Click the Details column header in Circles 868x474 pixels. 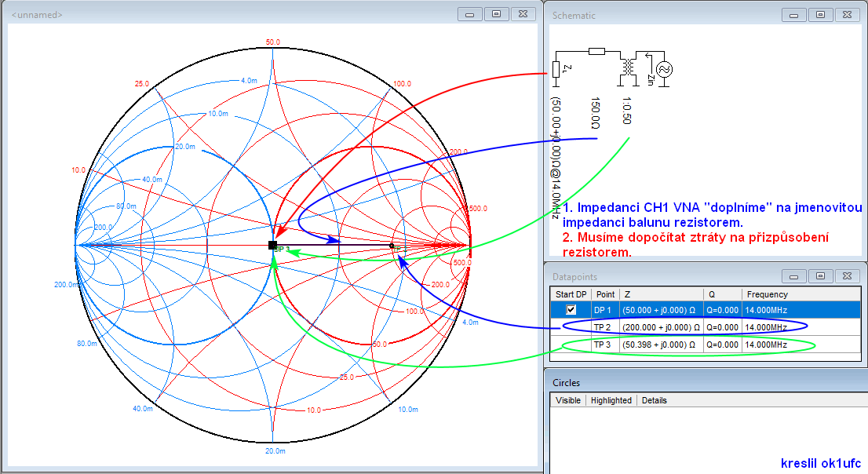(x=654, y=400)
